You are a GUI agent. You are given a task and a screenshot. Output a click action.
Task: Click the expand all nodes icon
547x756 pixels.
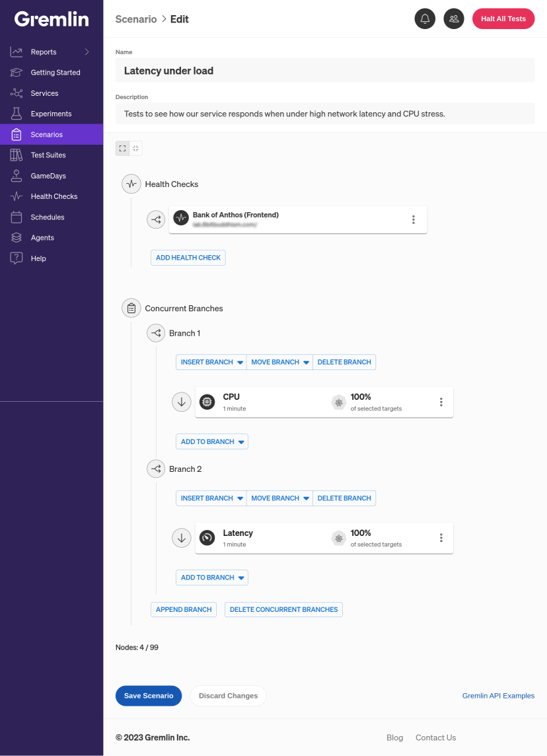(x=122, y=149)
